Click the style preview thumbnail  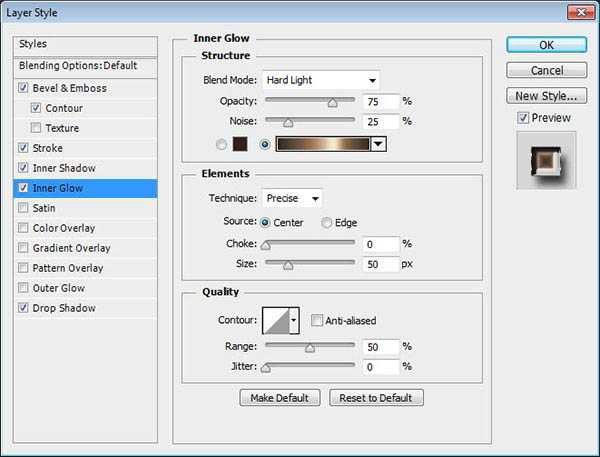click(546, 160)
